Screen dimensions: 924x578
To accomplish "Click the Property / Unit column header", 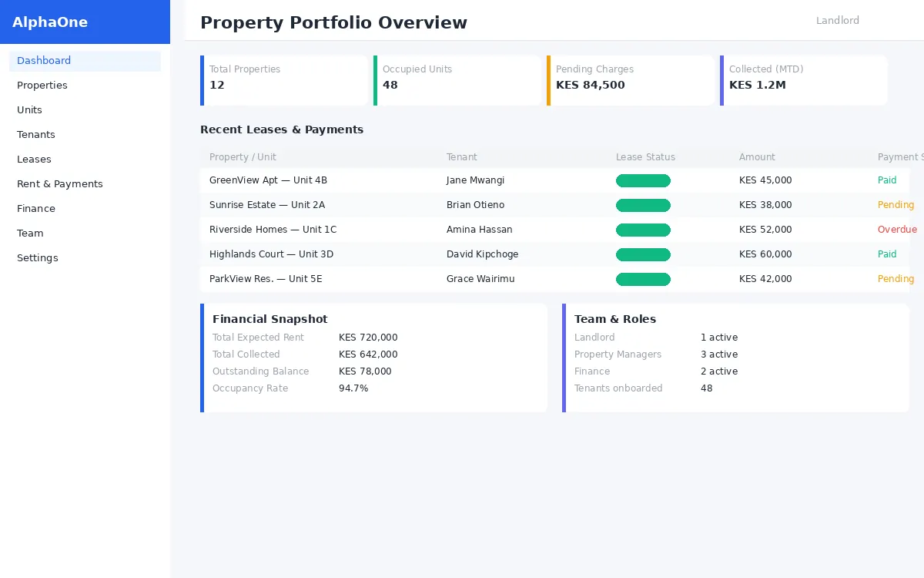I will click(243, 157).
